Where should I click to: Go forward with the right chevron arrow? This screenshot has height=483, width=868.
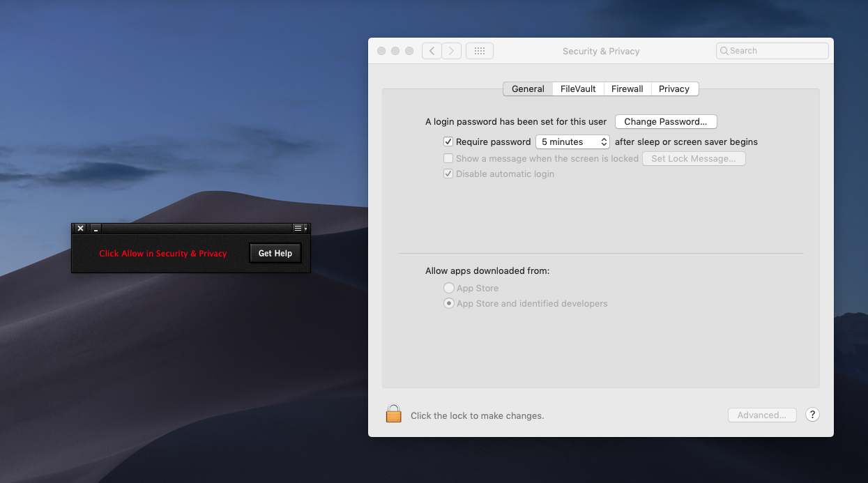tap(452, 51)
